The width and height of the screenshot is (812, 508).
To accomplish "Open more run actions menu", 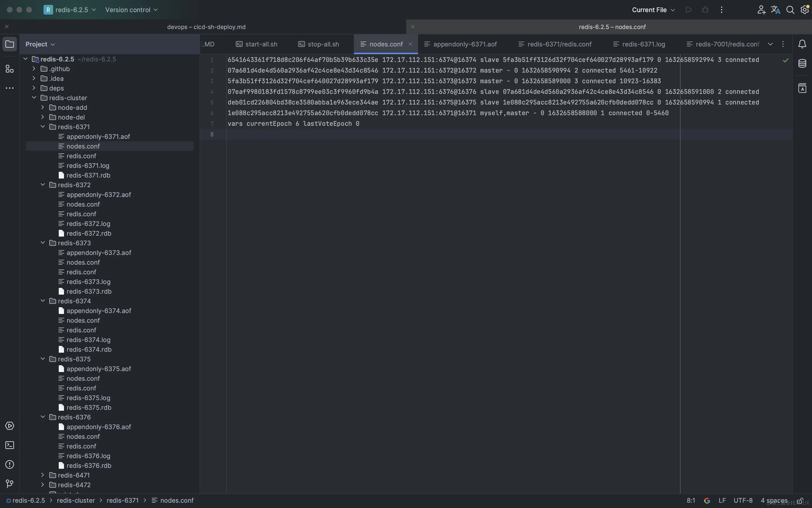I will [x=722, y=10].
